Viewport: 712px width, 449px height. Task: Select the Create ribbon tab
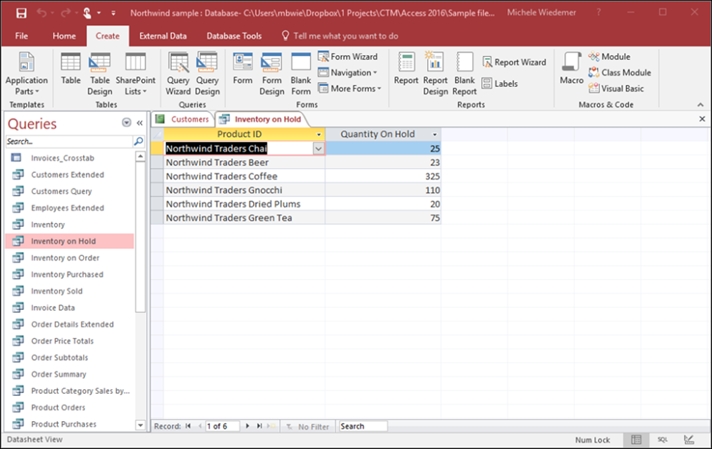tap(108, 36)
